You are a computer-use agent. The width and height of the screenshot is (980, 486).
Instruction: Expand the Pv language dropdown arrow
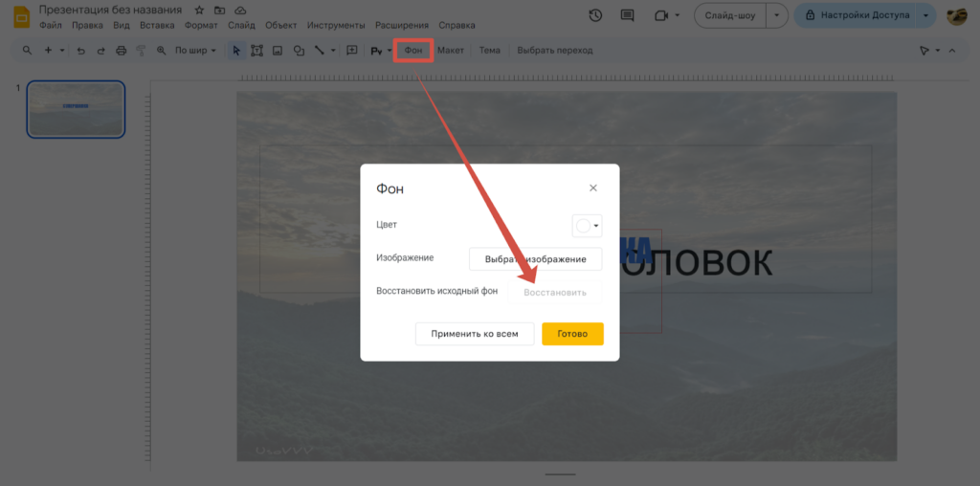pos(390,52)
